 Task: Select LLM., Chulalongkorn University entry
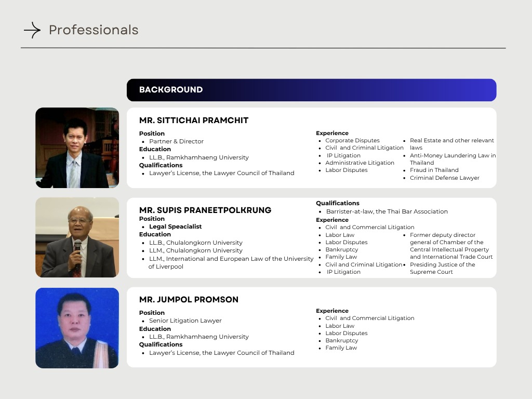[196, 250]
